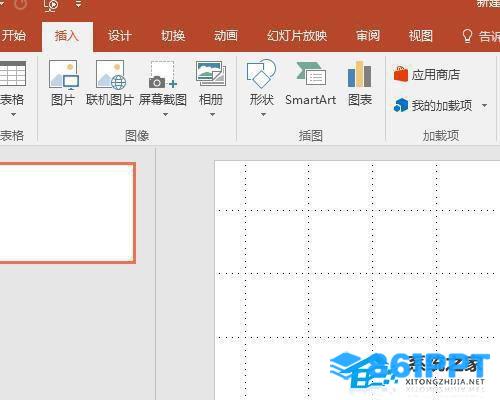Expand the 屏幕截图 dropdown arrow
The width and height of the screenshot is (500, 400).
[165, 115]
